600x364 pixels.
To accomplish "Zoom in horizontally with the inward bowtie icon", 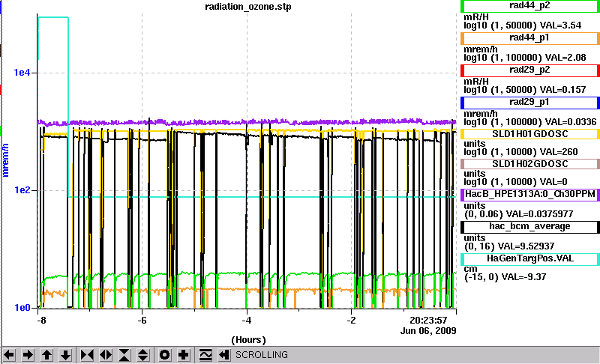I will pos(87,355).
